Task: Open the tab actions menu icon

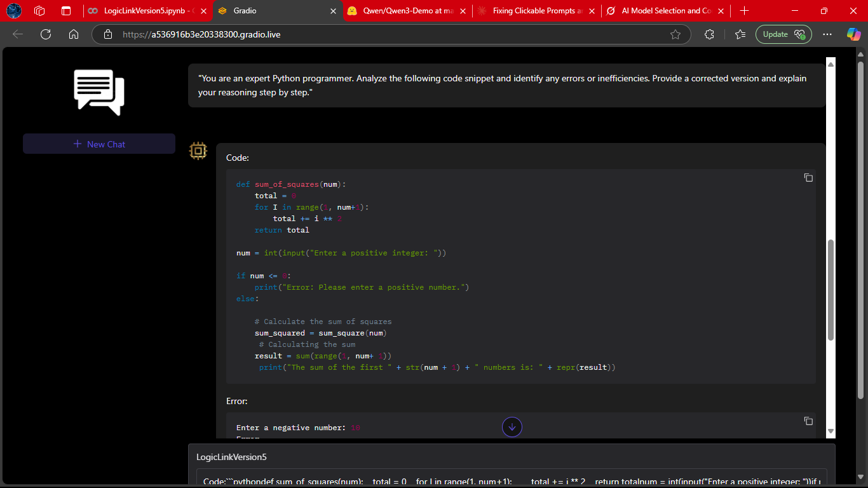Action: (x=66, y=11)
